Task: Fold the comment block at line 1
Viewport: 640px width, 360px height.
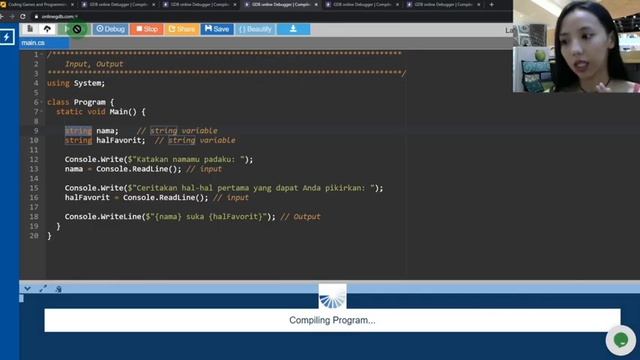Action: (x=42, y=54)
